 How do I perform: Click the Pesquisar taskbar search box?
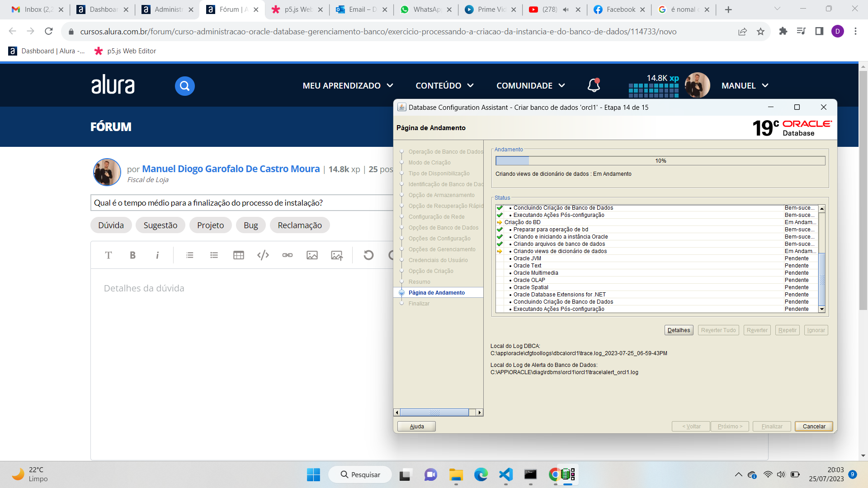coord(360,474)
